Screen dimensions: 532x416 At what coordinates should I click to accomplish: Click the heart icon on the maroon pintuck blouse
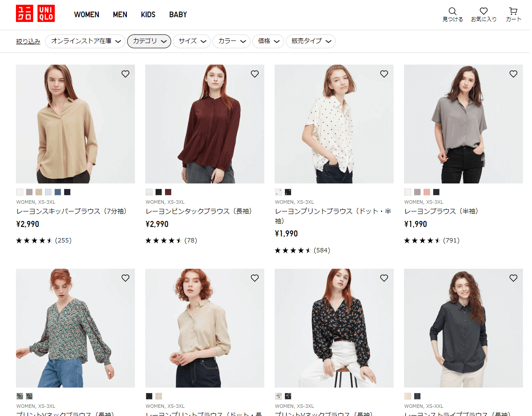pyautogui.click(x=254, y=74)
